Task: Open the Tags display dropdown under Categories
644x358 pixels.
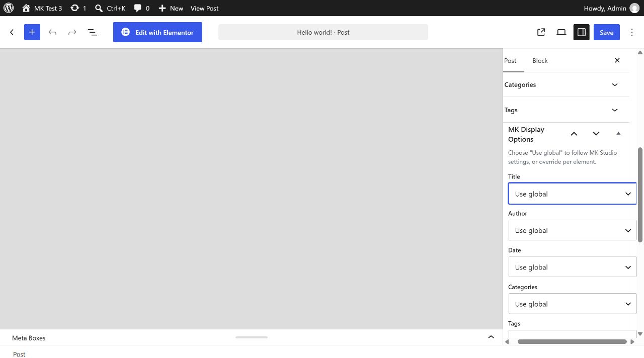Action: coord(573,334)
